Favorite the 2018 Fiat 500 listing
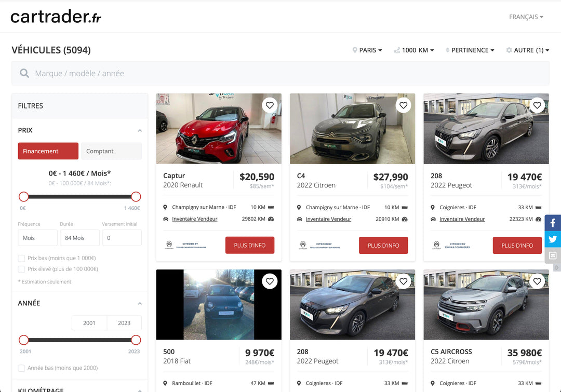The height and width of the screenshot is (392, 561). point(270,281)
